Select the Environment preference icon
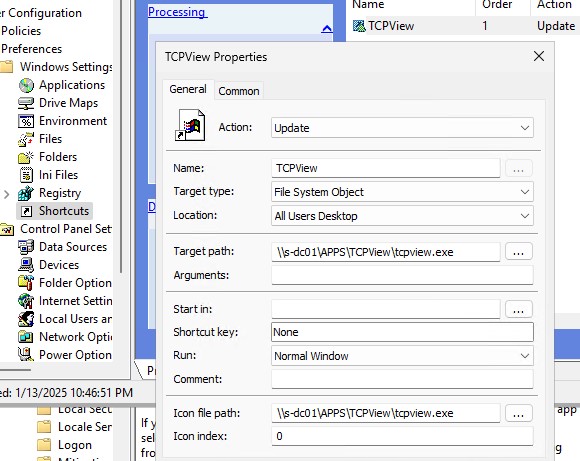Image resolution: width=580 pixels, height=461 pixels. pyautogui.click(x=26, y=121)
